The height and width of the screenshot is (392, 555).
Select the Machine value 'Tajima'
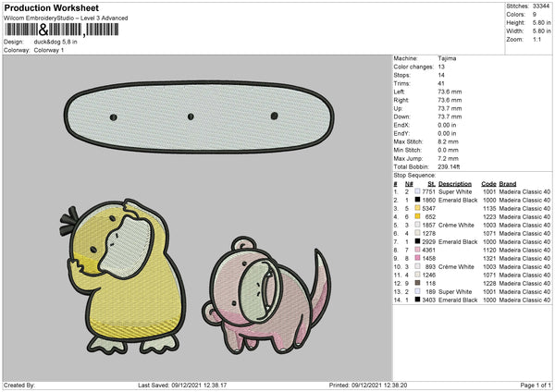(x=447, y=58)
